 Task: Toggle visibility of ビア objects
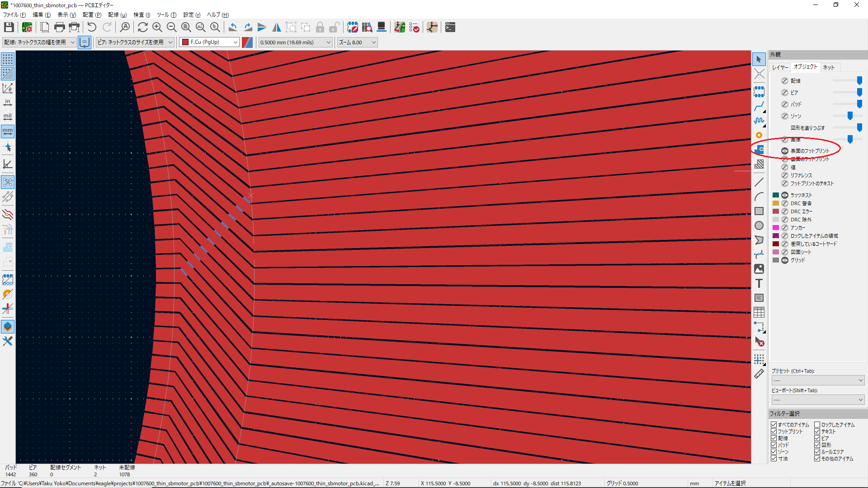click(x=785, y=93)
